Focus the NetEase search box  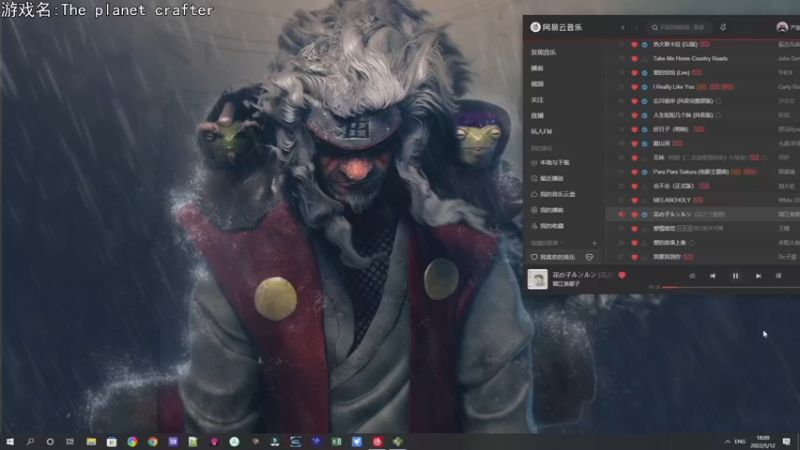pyautogui.click(x=680, y=28)
